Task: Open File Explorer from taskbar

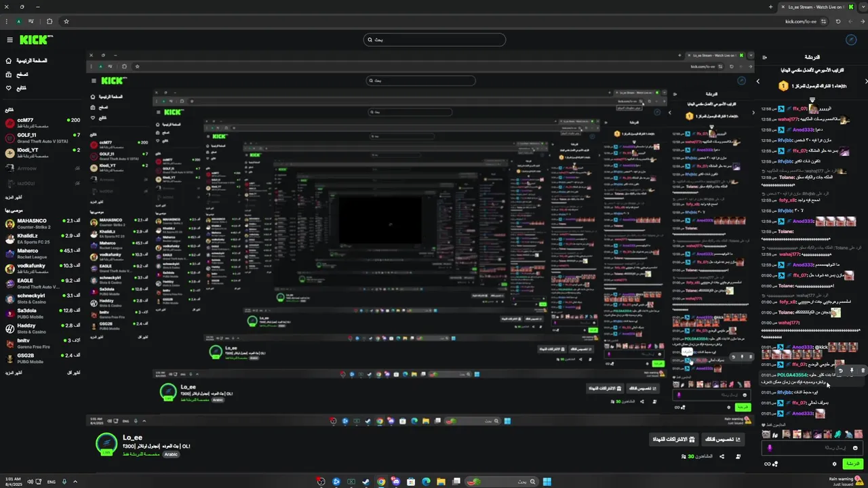Action: coord(441,482)
